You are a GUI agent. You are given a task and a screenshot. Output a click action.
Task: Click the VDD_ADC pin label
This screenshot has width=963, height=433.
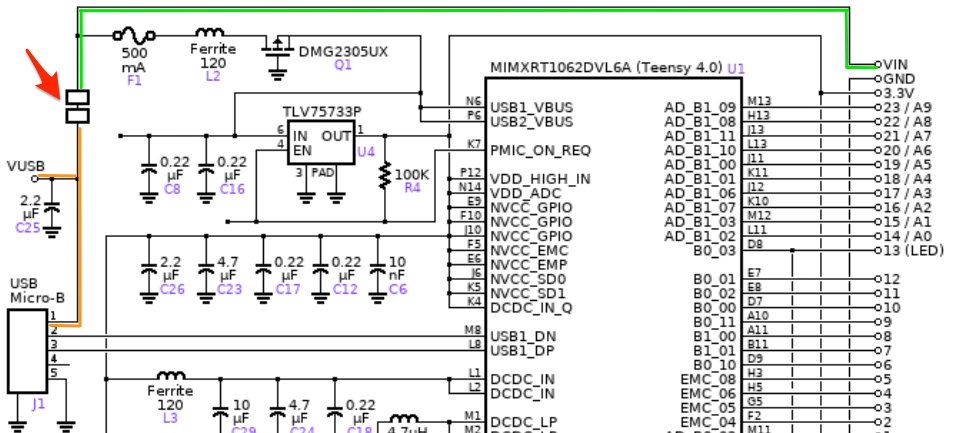(524, 193)
